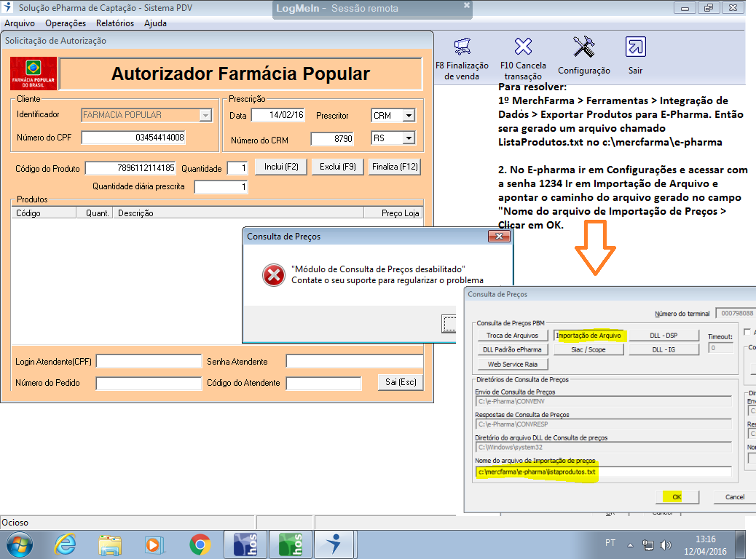Click the F10 Cancela transação icon
Image resolution: width=756 pixels, height=559 pixels.
[523, 47]
